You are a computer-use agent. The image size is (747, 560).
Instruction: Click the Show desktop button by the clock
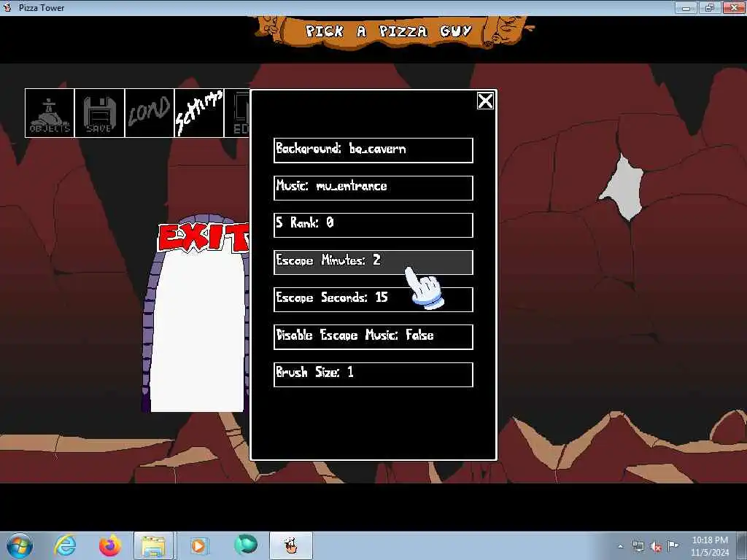click(742, 545)
